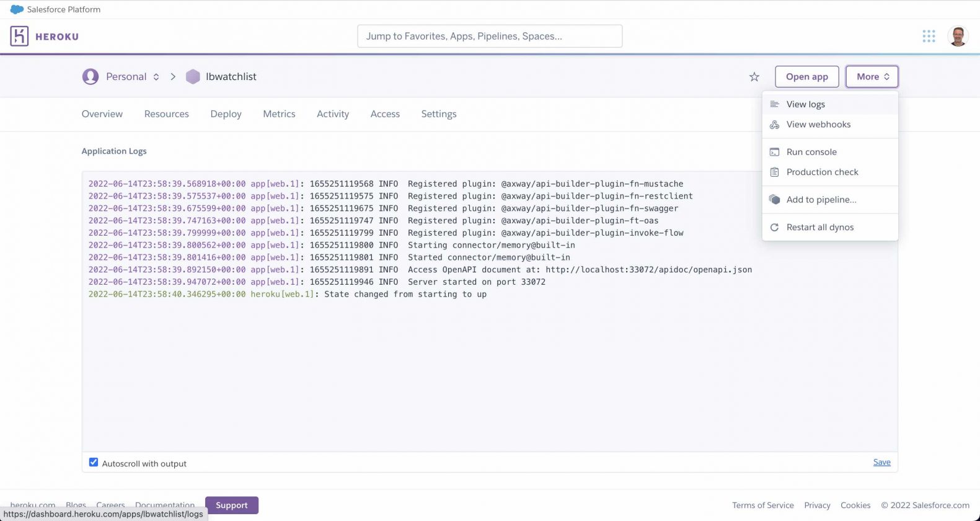Click the breadcrumb chevron after Personal
The image size is (980, 521).
(173, 77)
